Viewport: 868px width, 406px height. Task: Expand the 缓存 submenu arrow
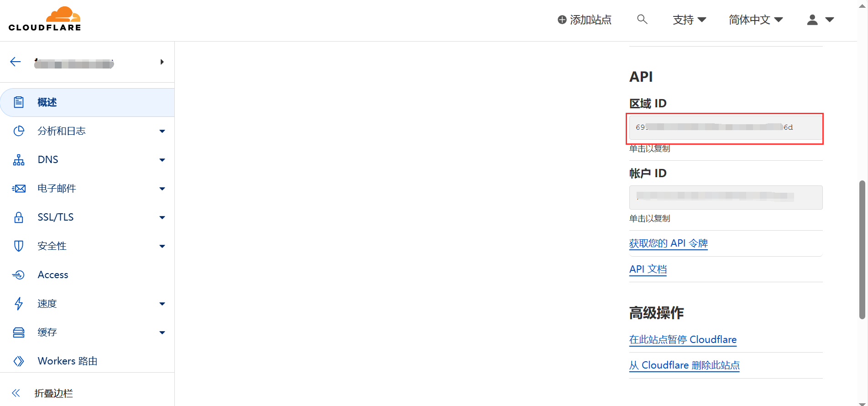point(162,332)
